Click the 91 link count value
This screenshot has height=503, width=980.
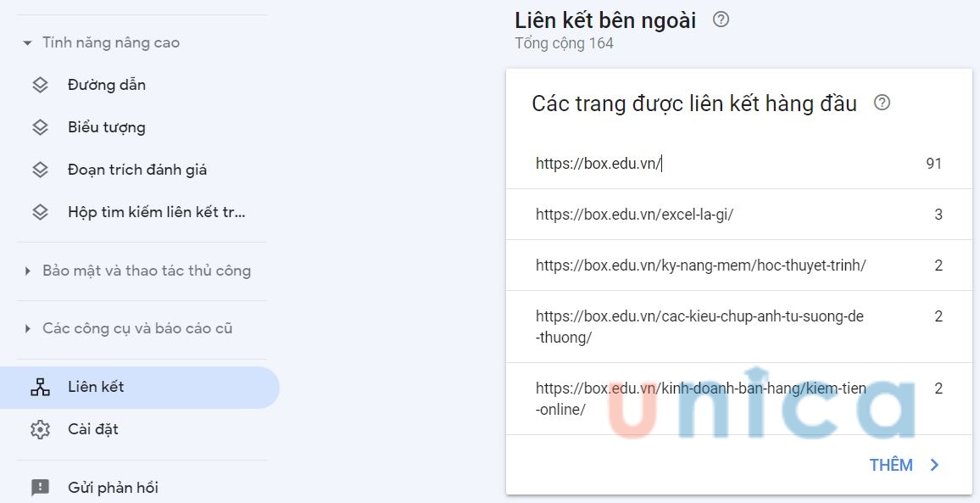coord(934,163)
